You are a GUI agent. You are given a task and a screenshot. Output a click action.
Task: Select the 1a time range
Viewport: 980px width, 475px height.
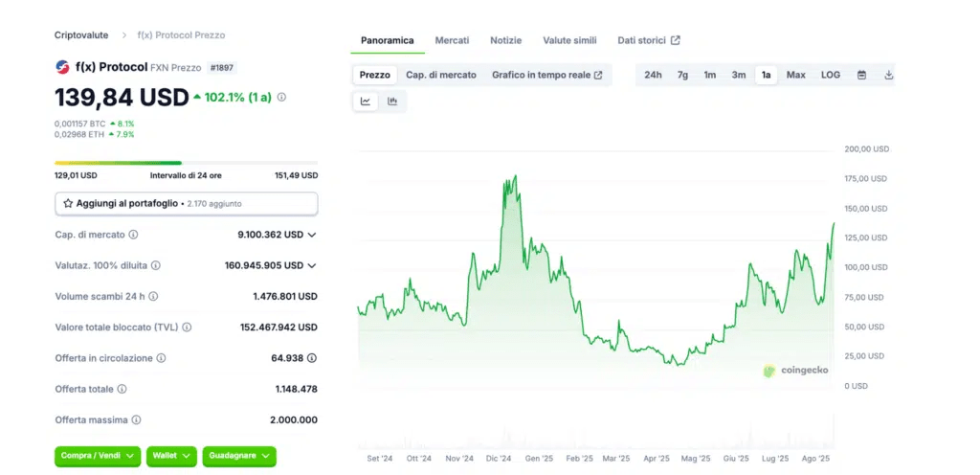click(767, 75)
